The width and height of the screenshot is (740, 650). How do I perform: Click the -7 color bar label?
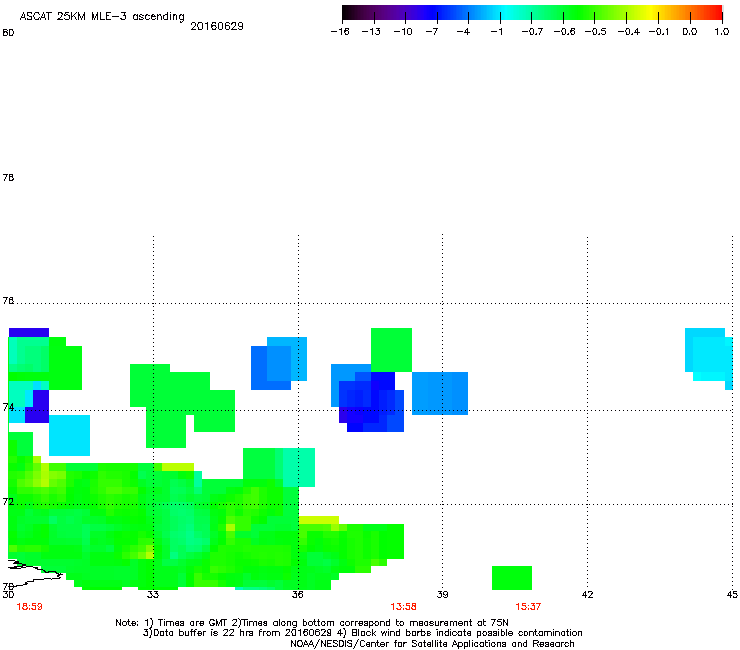tap(432, 32)
